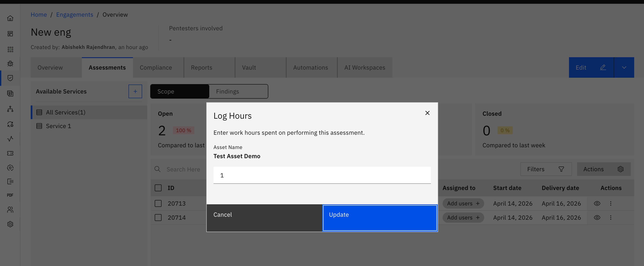Open the activity pulse sidebar icon
644x266 pixels.
pos(10,139)
